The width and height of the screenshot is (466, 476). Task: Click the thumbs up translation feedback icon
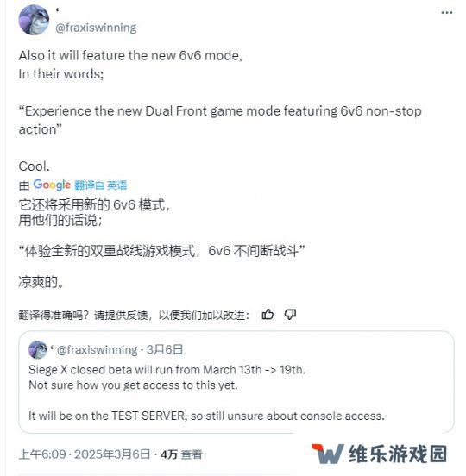pyautogui.click(x=268, y=315)
